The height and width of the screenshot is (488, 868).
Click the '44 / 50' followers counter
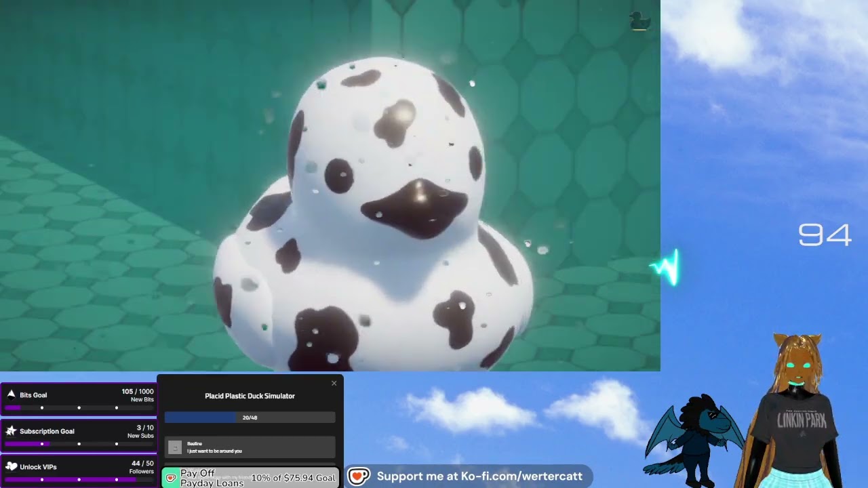tap(142, 464)
